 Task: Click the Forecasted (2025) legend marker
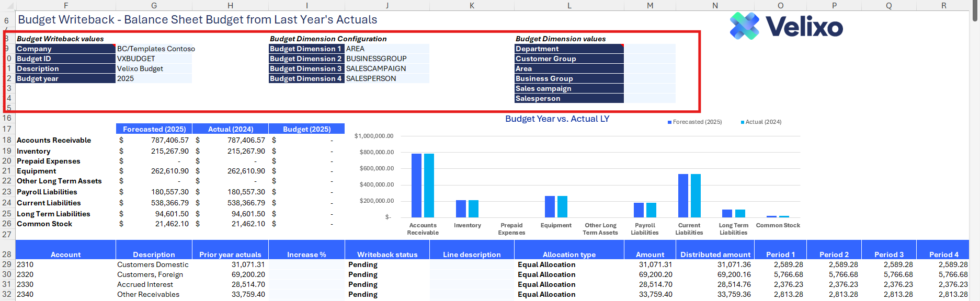[x=669, y=122]
